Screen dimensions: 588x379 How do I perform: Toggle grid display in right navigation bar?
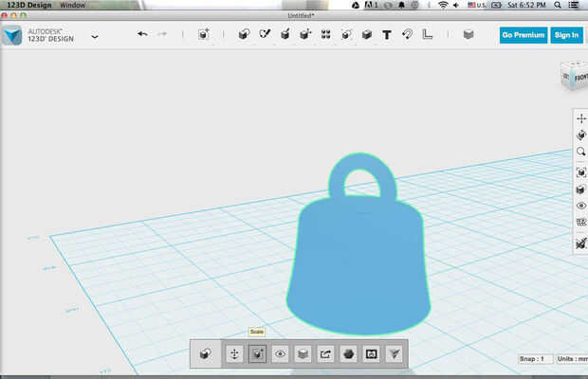click(580, 223)
